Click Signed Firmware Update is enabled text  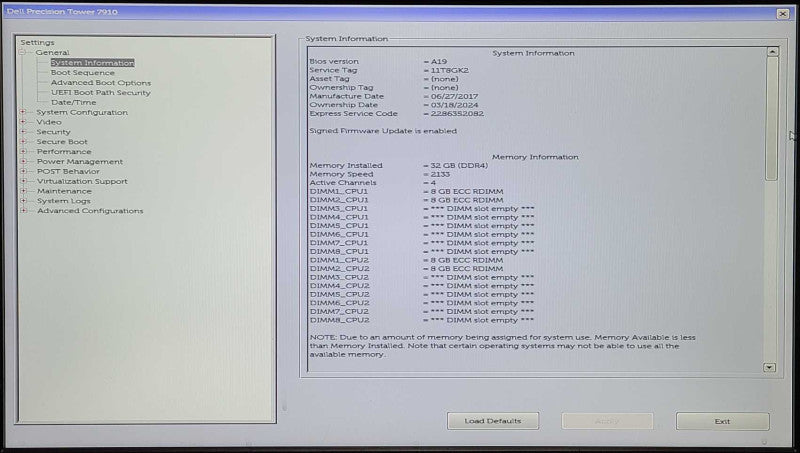point(383,131)
